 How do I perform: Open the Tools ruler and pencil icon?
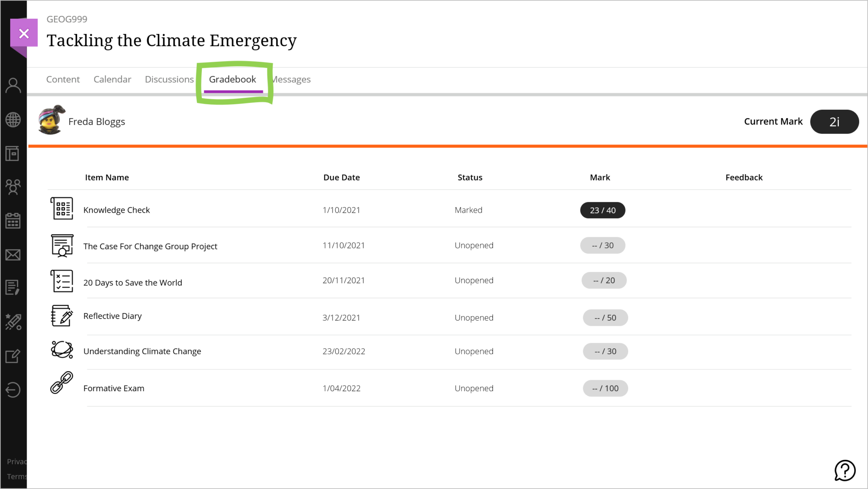[x=13, y=322]
